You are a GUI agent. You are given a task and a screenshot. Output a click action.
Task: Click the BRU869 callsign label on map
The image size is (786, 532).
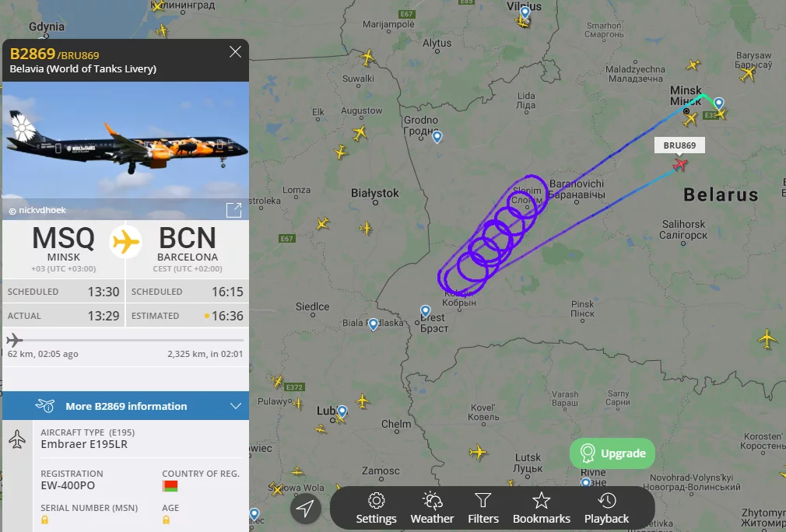(x=679, y=145)
